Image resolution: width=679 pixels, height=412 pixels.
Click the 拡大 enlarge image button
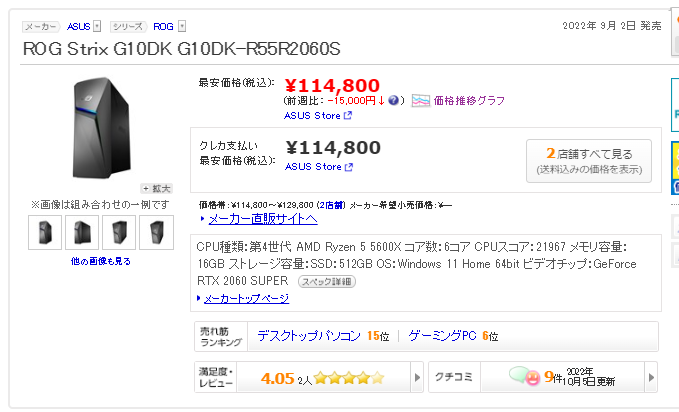pos(157,188)
